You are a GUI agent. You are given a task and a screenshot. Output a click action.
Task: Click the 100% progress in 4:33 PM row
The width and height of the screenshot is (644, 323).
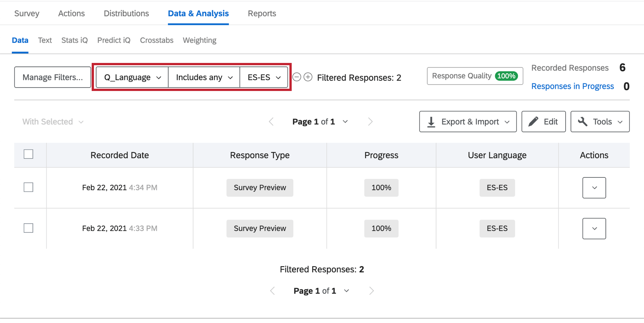point(381,229)
